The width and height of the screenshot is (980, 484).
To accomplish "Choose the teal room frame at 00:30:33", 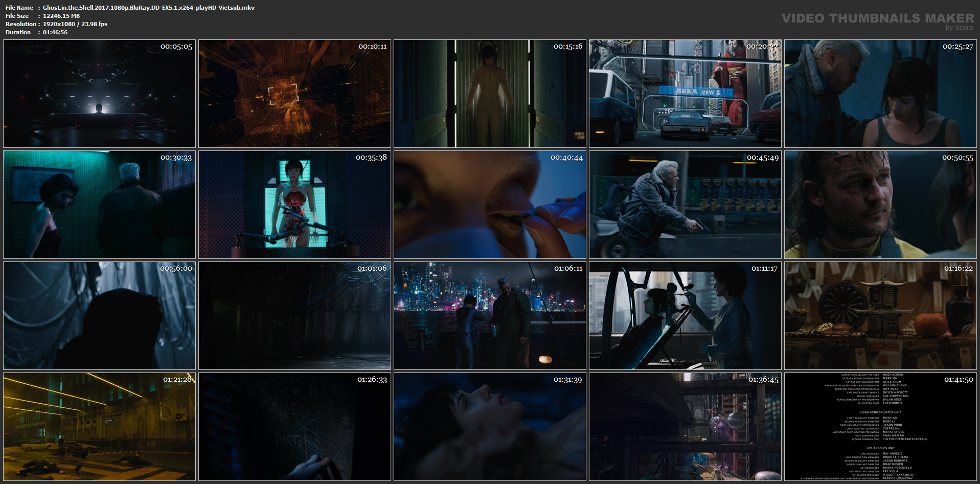I will pyautogui.click(x=99, y=205).
